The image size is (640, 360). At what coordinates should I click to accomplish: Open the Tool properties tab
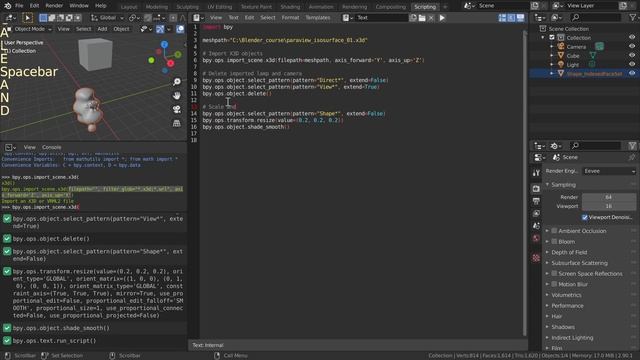[x=536, y=173]
